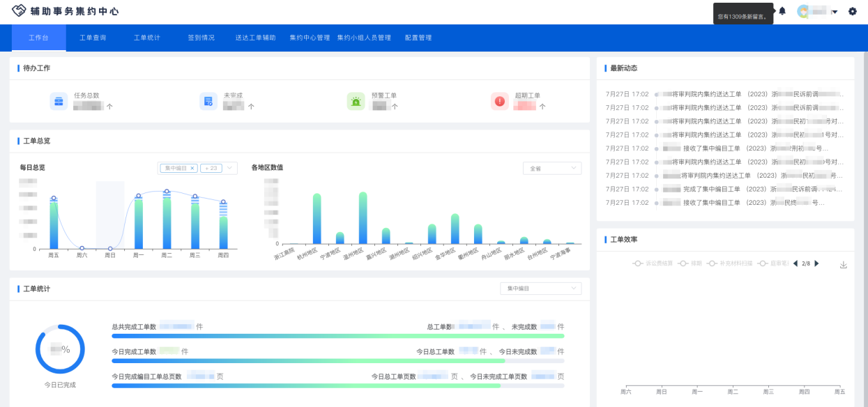The width and height of the screenshot is (868, 407).
Task: Click the 辅助事务集约中心 logo icon
Action: pos(19,11)
